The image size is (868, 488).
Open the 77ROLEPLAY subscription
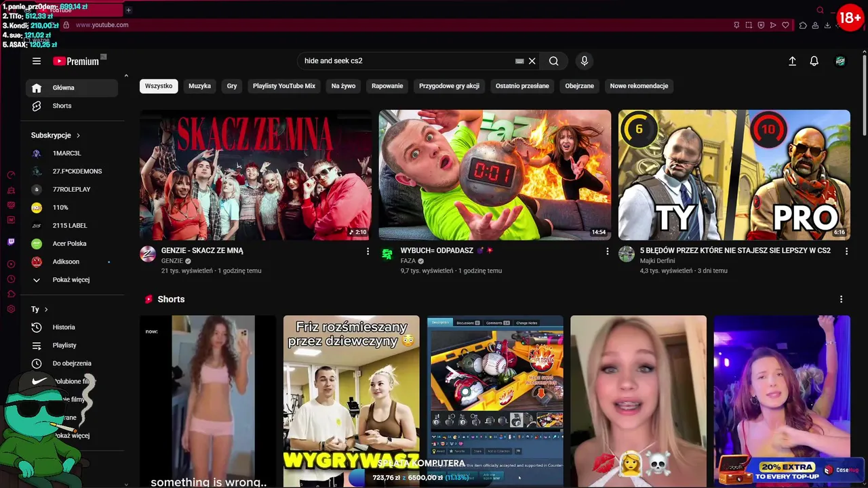click(x=72, y=189)
